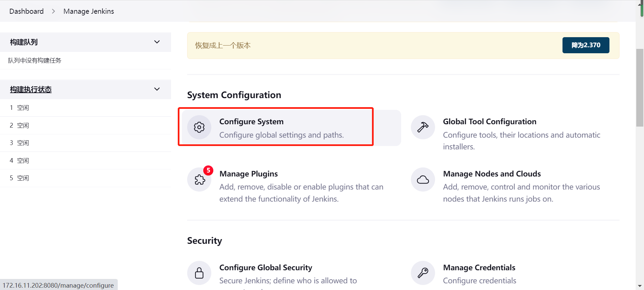Click the breadcrumb chevron after Dashboard
Screen dimensions: 644x290
(x=53, y=11)
